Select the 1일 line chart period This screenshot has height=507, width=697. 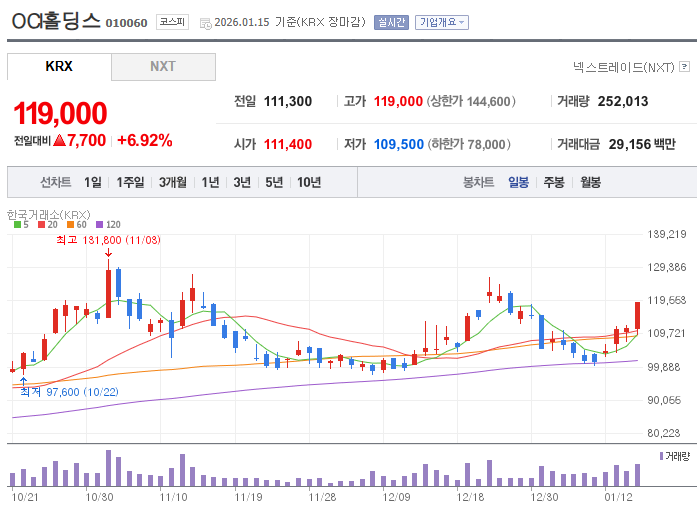click(x=93, y=182)
